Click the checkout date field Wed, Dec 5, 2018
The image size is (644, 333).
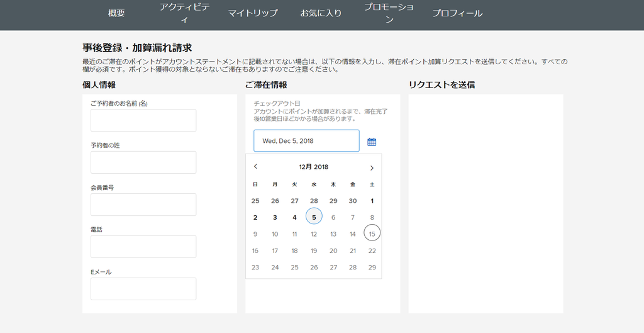point(306,141)
